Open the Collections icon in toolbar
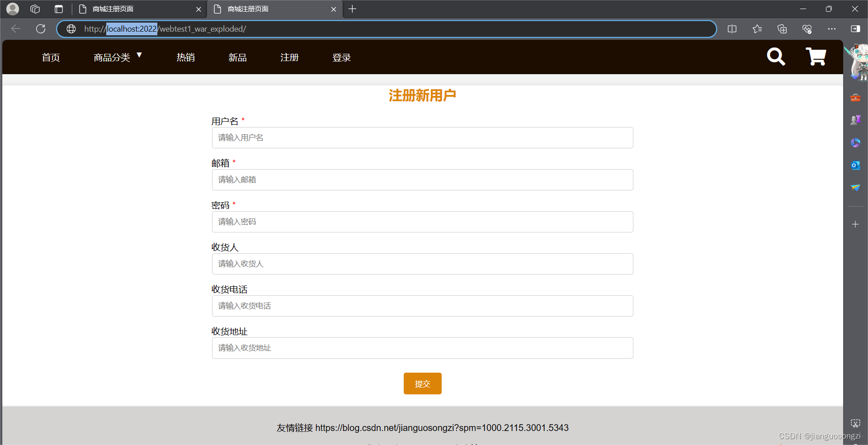 pyautogui.click(x=783, y=28)
